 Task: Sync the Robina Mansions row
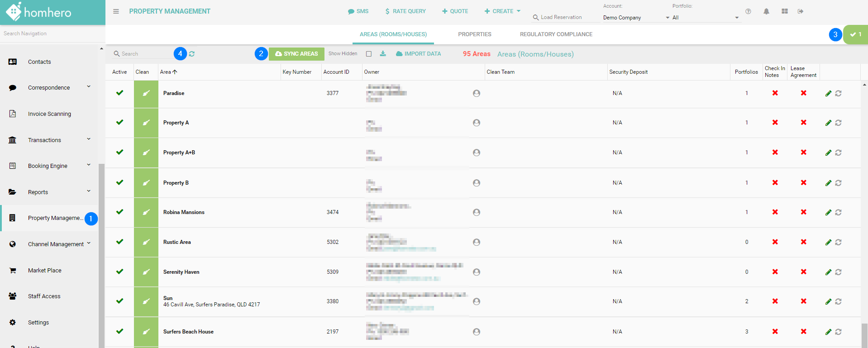838,212
